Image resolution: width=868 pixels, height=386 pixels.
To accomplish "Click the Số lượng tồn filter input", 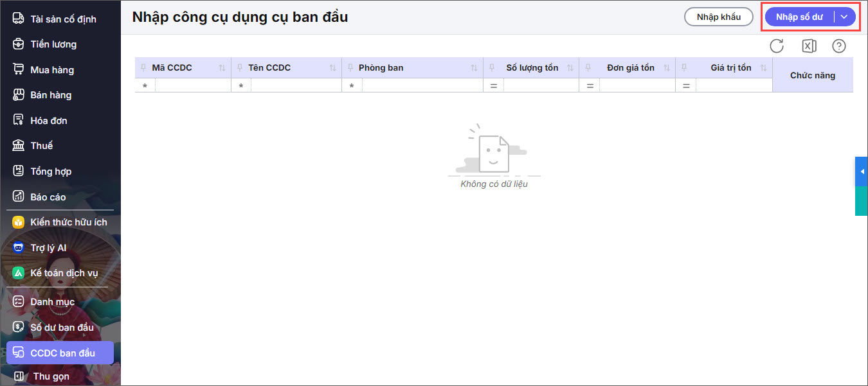I will point(541,85).
